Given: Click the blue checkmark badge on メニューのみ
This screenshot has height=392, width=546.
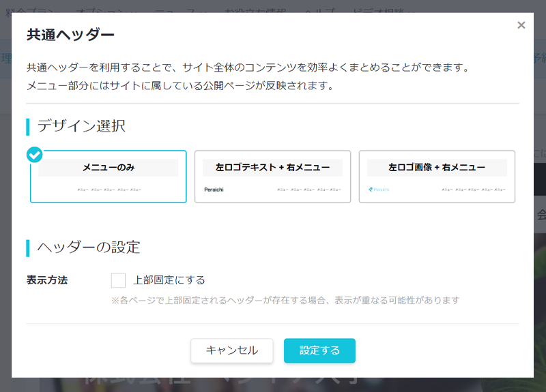Looking at the screenshot, I should tap(34, 155).
